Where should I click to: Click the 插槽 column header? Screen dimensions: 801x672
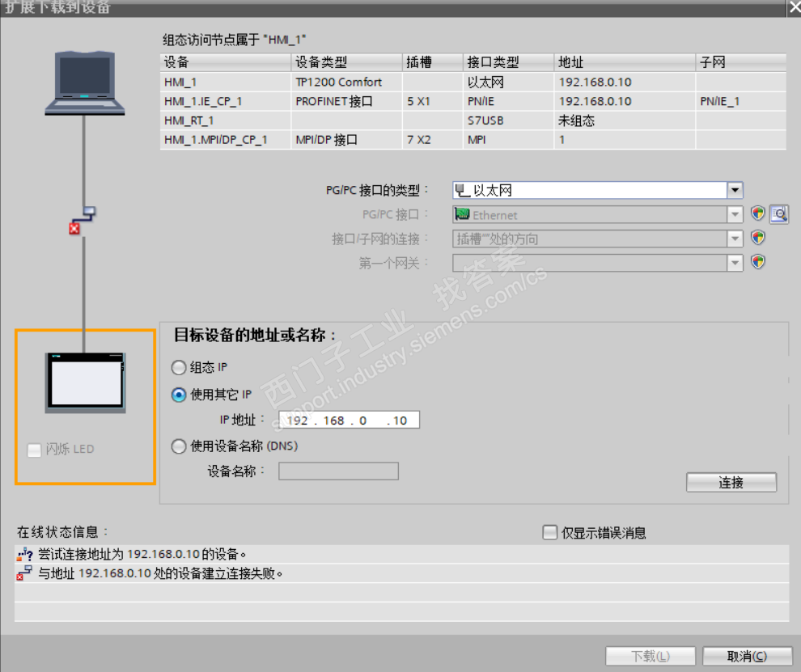click(x=433, y=62)
